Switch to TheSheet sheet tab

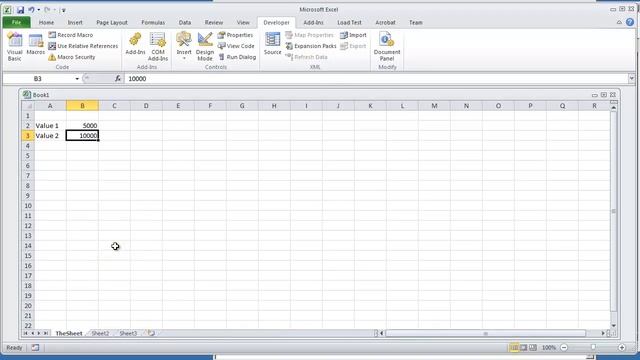pos(69,333)
